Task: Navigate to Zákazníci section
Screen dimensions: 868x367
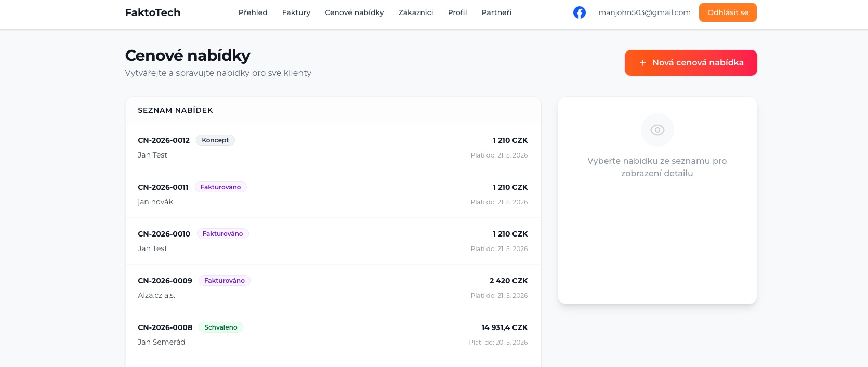Action: (x=416, y=12)
